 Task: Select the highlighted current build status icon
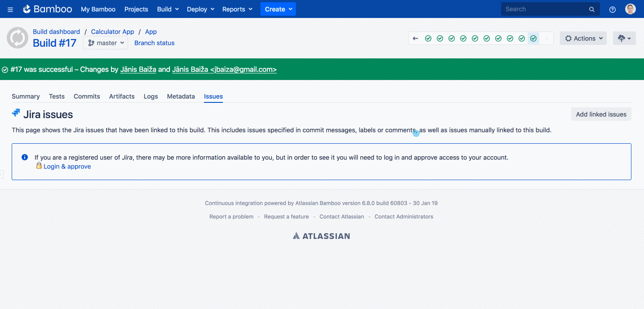tap(533, 39)
